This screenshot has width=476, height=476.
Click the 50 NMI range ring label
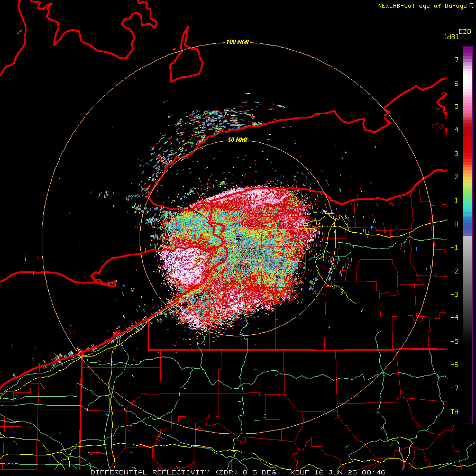coord(237,140)
